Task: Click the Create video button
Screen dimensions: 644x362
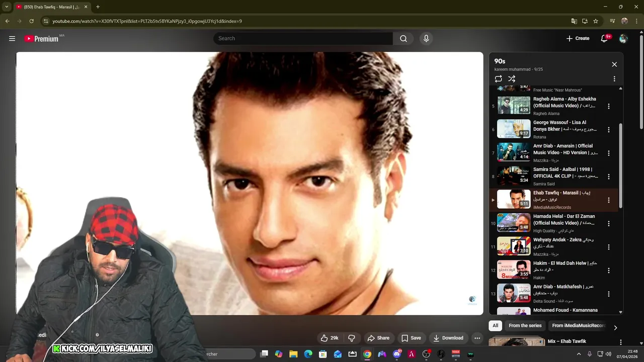Action: (578, 38)
